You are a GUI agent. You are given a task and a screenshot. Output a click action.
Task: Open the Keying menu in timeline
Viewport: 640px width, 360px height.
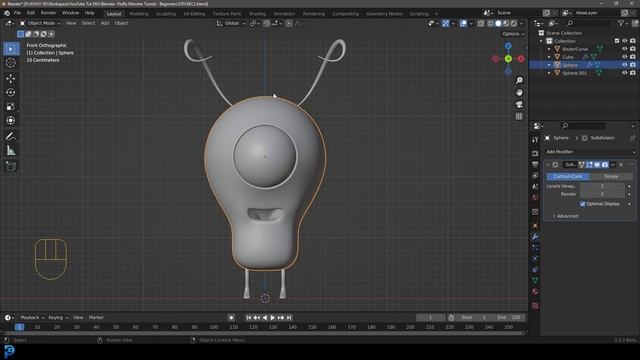coord(58,318)
